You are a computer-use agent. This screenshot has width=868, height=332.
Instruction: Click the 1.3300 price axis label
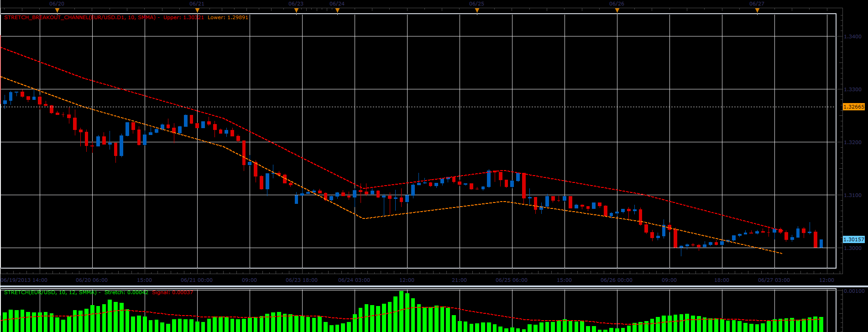(853, 89)
